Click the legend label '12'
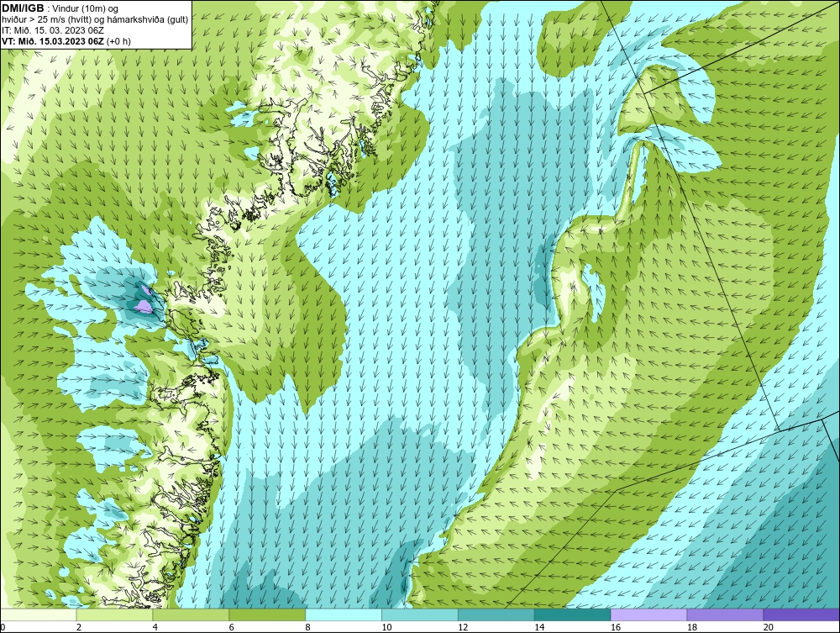The height and width of the screenshot is (633, 840). [463, 627]
